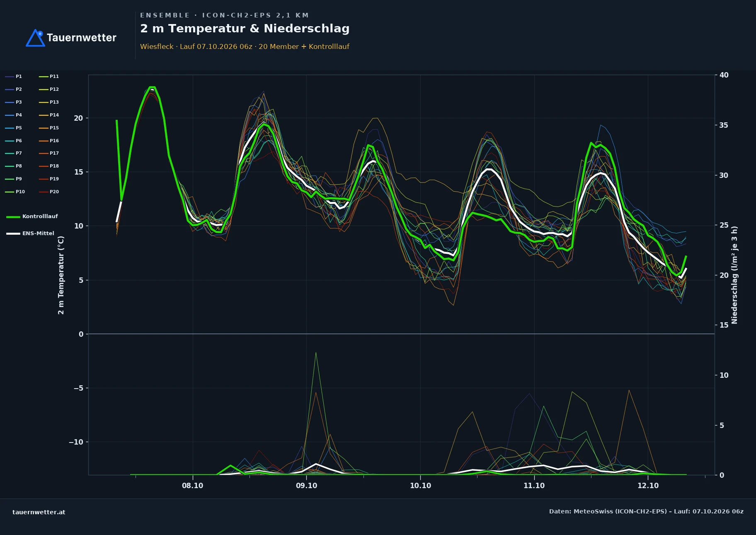Click the 09.10 date axis label
The width and height of the screenshot is (756, 535).
coord(306,486)
